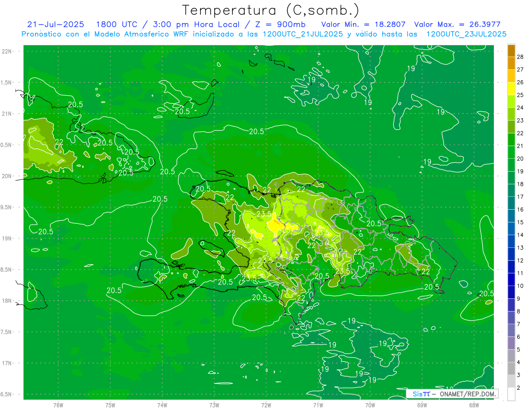Click the dark blue legend band between 10 and 11

coord(511,279)
